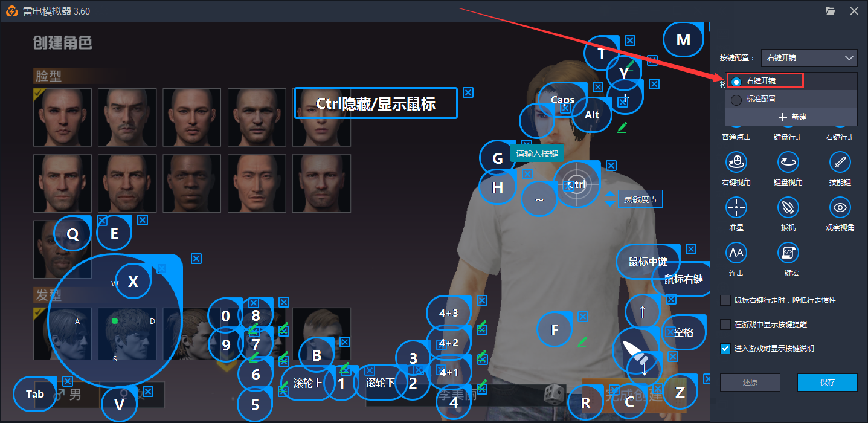Choose the 右键开镜 radio option
Image resolution: width=868 pixels, height=423 pixels.
point(736,81)
